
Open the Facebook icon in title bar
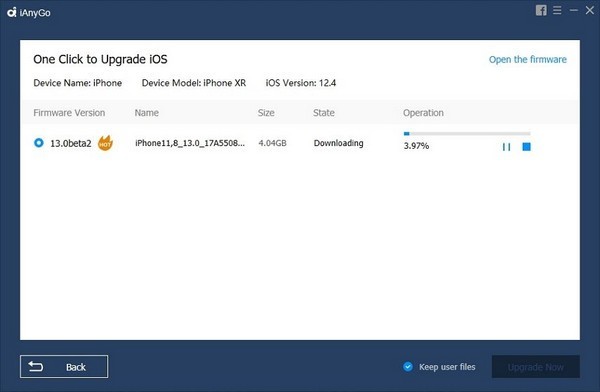[541, 10]
